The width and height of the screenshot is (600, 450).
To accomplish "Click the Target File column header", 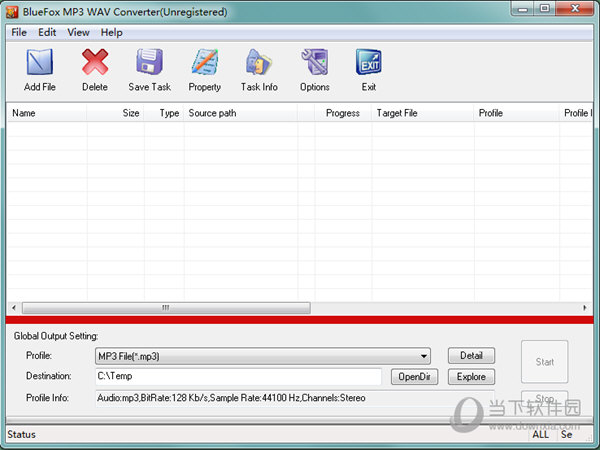I will tap(423, 113).
